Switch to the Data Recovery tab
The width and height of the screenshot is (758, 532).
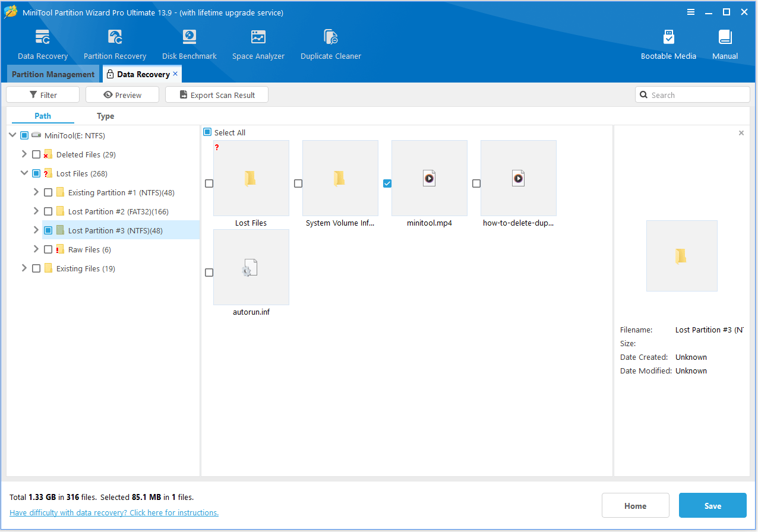click(x=141, y=74)
